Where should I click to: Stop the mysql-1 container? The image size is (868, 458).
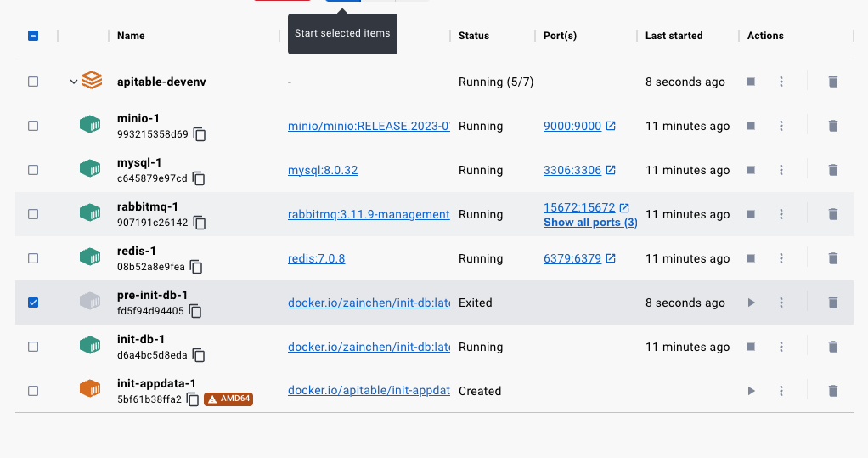pos(751,170)
